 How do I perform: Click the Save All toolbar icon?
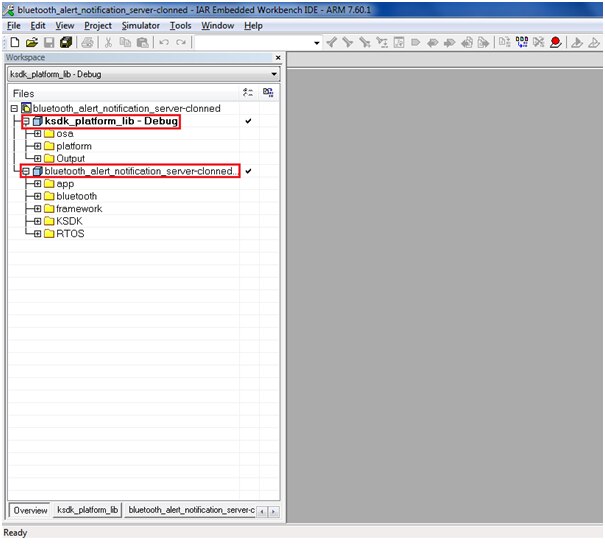66,43
